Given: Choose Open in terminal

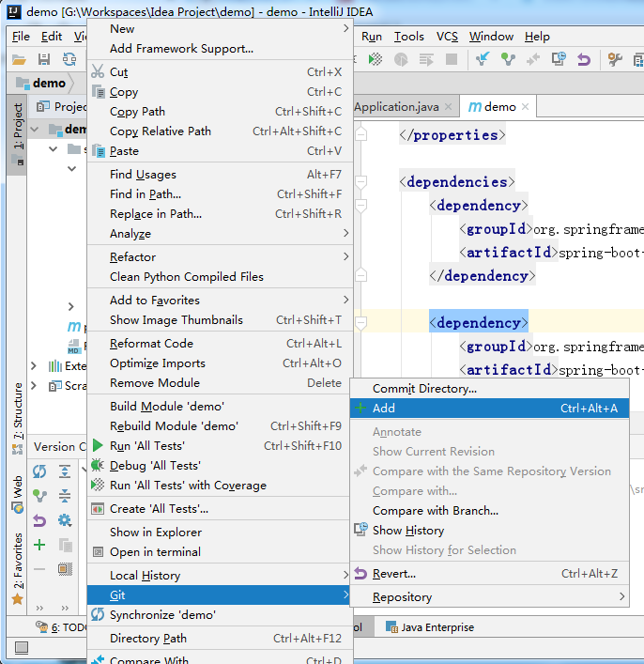Looking at the screenshot, I should [x=220, y=552].
